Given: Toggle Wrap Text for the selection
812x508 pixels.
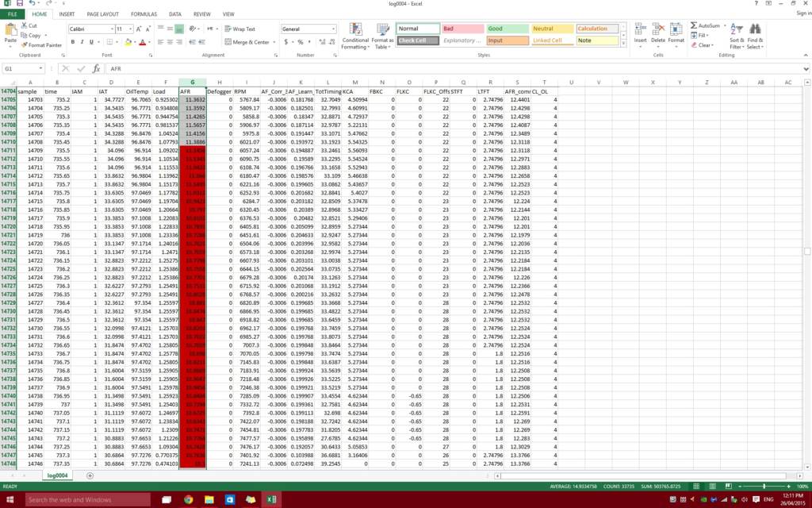Looking at the screenshot, I should [x=239, y=29].
